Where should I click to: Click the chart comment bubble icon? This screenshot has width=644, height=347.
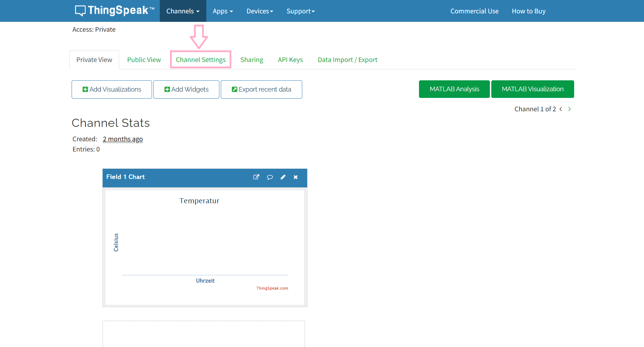pyautogui.click(x=270, y=177)
